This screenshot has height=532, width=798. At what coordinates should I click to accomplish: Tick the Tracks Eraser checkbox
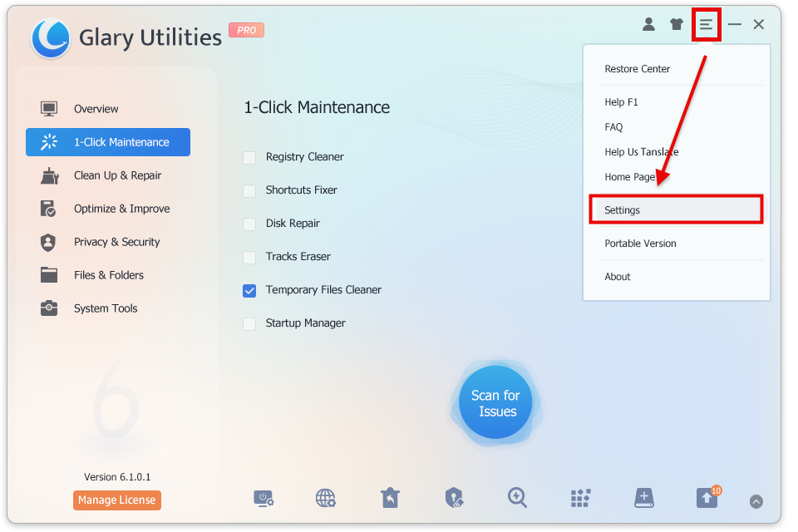tap(249, 258)
